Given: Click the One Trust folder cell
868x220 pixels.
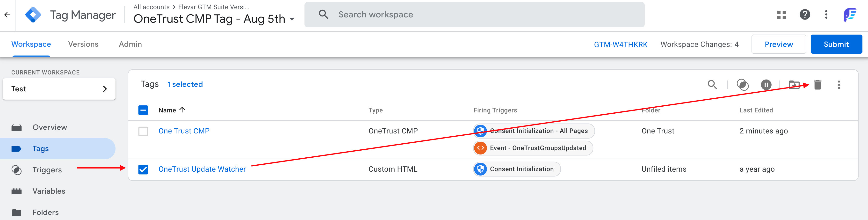Looking at the screenshot, I should pyautogui.click(x=658, y=131).
